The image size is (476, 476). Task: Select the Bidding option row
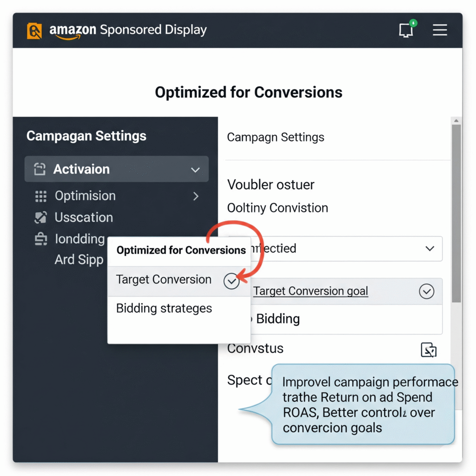pyautogui.click(x=346, y=319)
